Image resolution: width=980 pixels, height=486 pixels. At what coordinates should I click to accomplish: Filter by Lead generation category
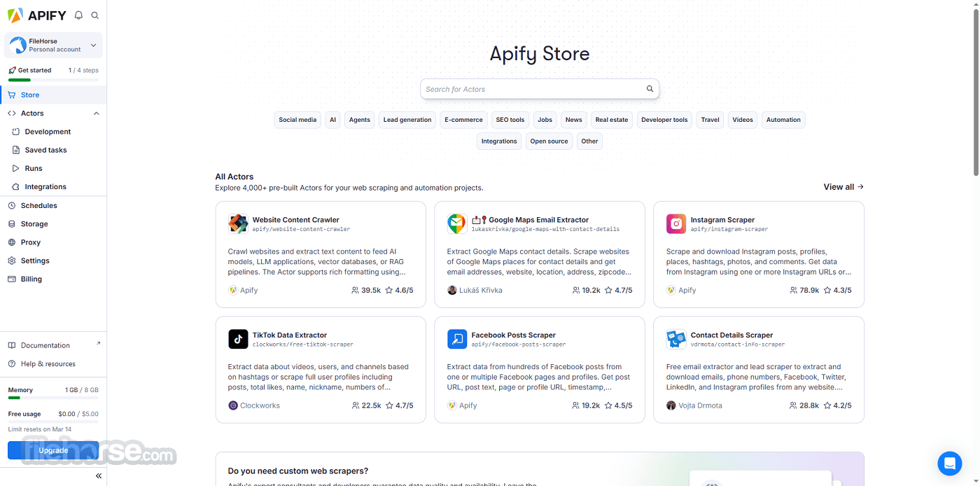click(x=407, y=120)
